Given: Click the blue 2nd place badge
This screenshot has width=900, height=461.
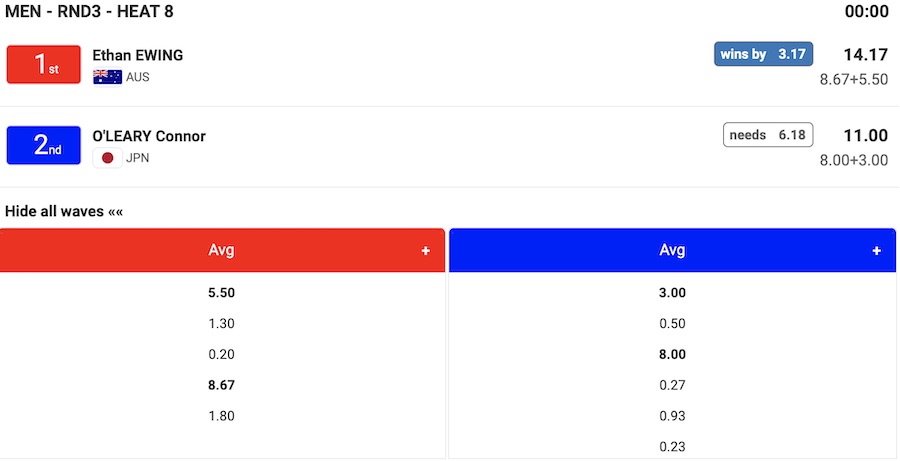Looking at the screenshot, I should [43, 145].
